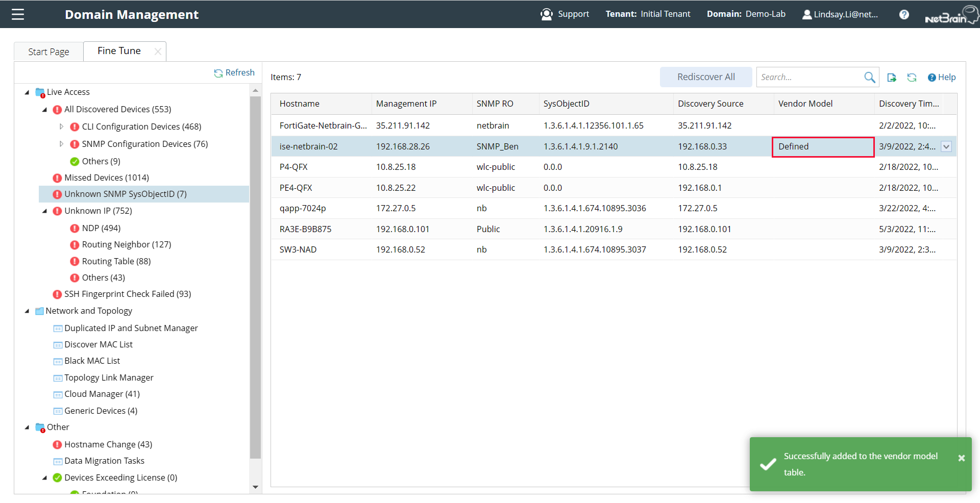This screenshot has height=503, width=980.
Task: Click inside the Search field
Action: click(806, 77)
